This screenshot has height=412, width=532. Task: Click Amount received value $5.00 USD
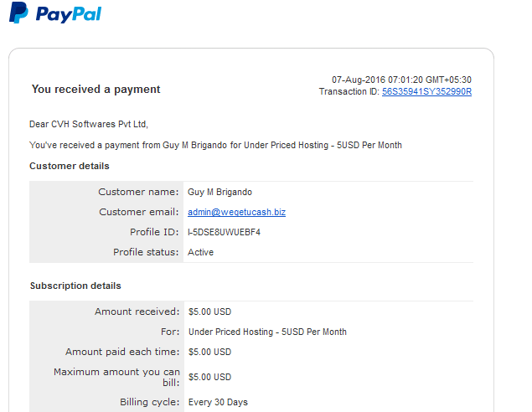click(209, 312)
